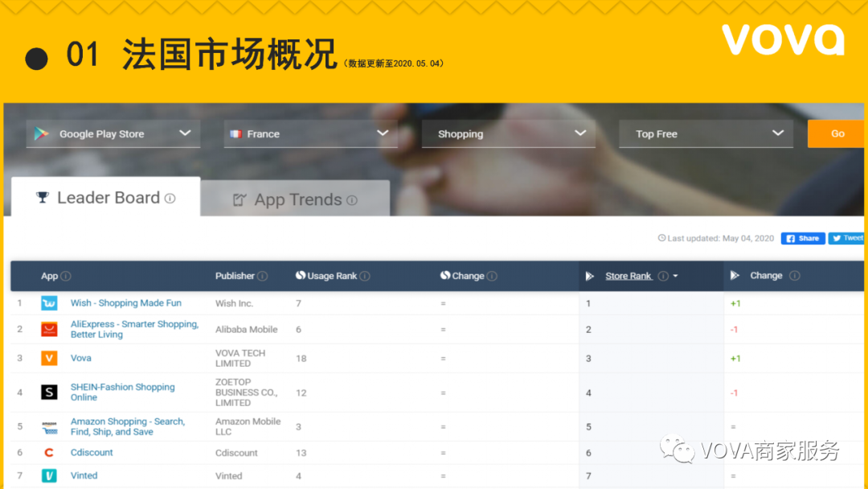
Task: Click the orange Vova app icon
Action: point(49,358)
